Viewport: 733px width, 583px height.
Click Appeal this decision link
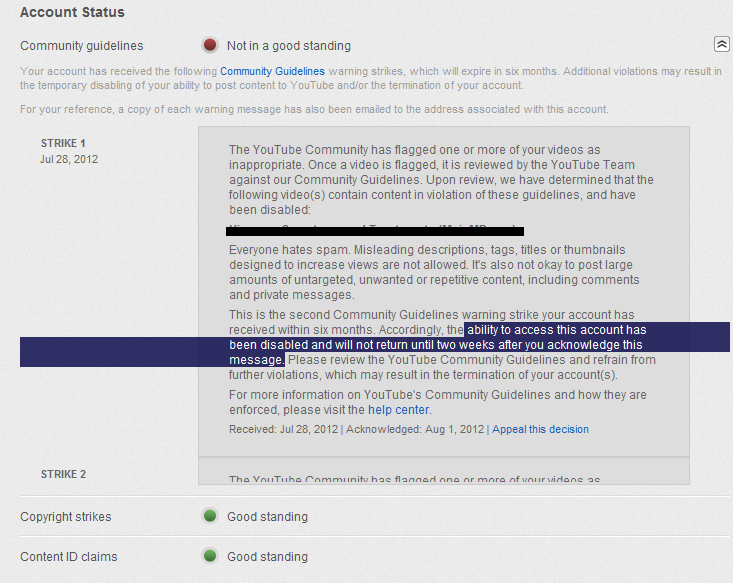click(x=540, y=429)
